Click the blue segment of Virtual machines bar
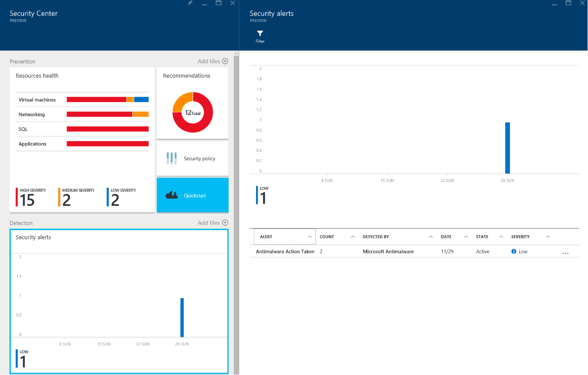 coord(141,100)
